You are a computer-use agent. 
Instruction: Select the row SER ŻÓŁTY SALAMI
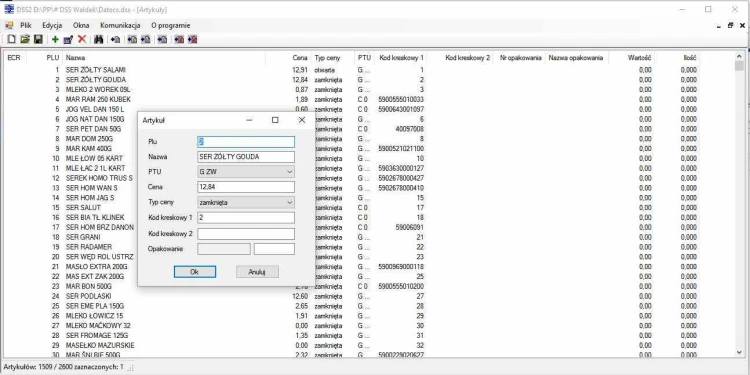click(x=351, y=70)
